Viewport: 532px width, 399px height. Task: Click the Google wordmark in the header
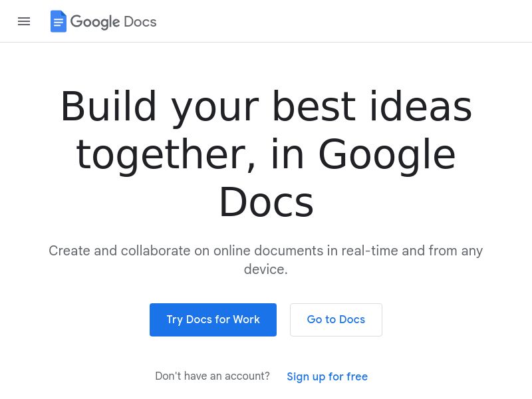94,22
